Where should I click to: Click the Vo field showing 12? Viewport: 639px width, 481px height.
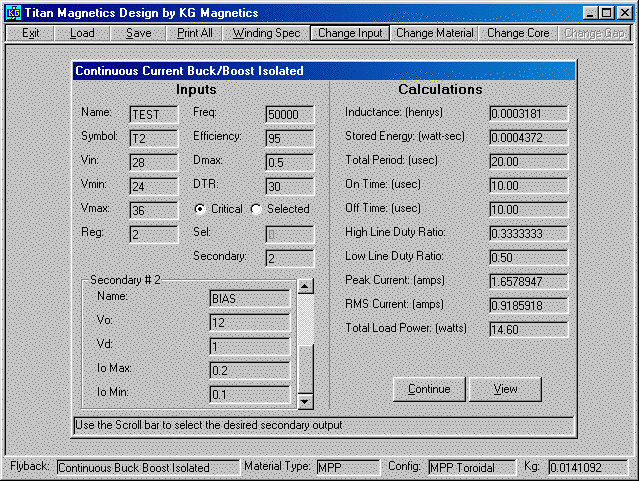tap(250, 323)
